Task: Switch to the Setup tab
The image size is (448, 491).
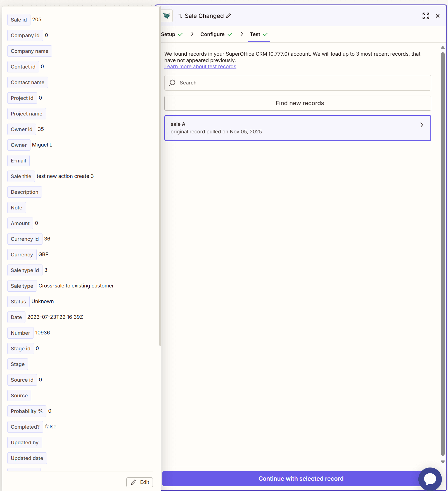Action: coord(168,34)
